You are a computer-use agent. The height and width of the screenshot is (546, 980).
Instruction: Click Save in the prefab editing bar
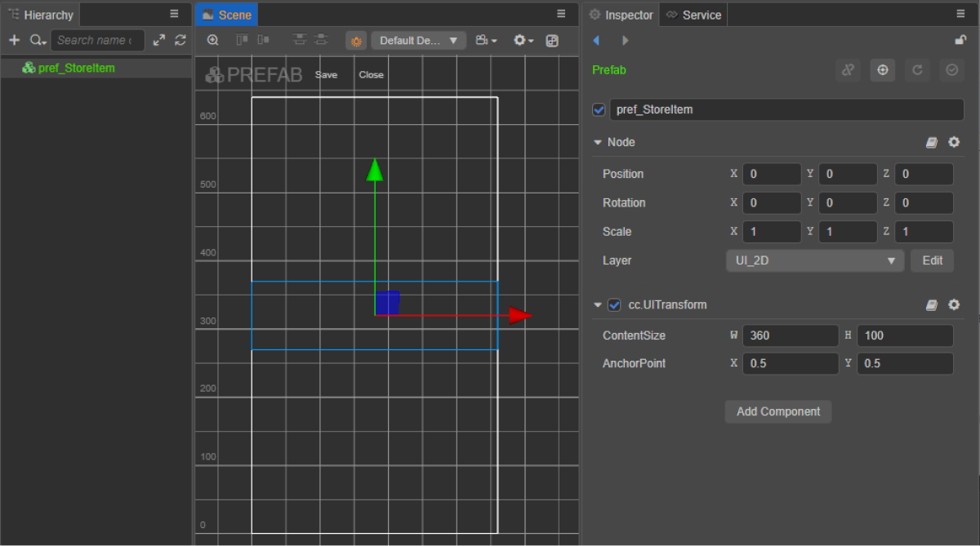point(326,74)
